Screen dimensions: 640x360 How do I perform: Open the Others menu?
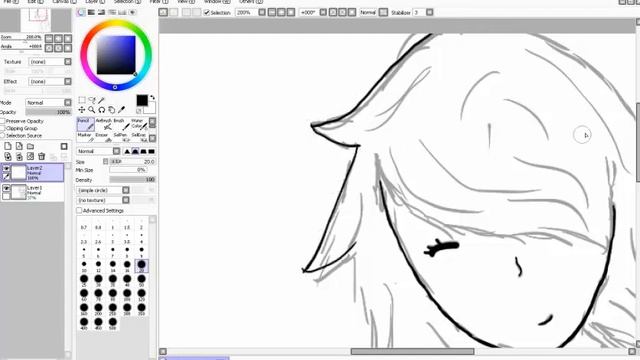point(251,2)
